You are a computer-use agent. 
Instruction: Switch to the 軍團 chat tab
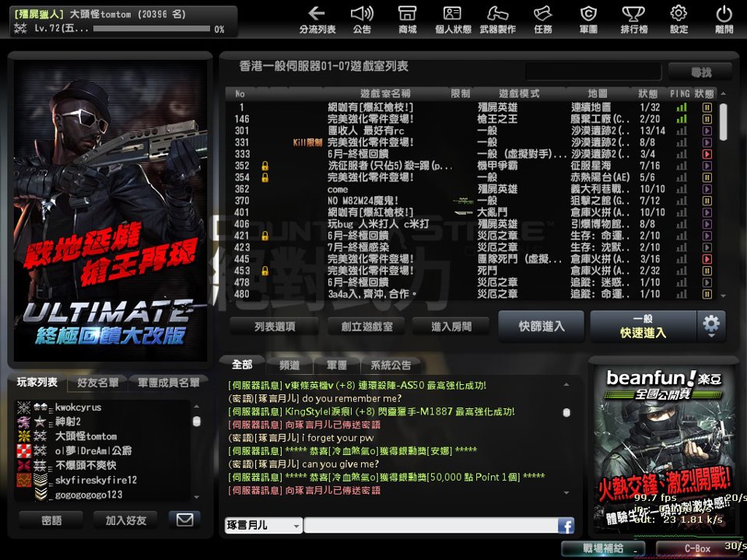tap(337, 366)
